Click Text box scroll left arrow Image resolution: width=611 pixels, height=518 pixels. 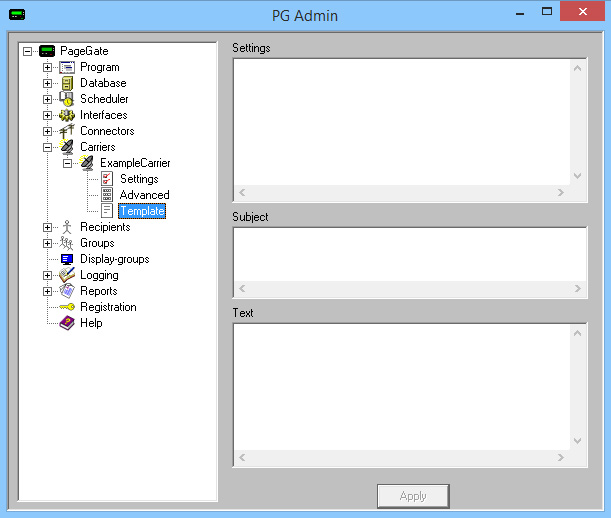point(242,458)
